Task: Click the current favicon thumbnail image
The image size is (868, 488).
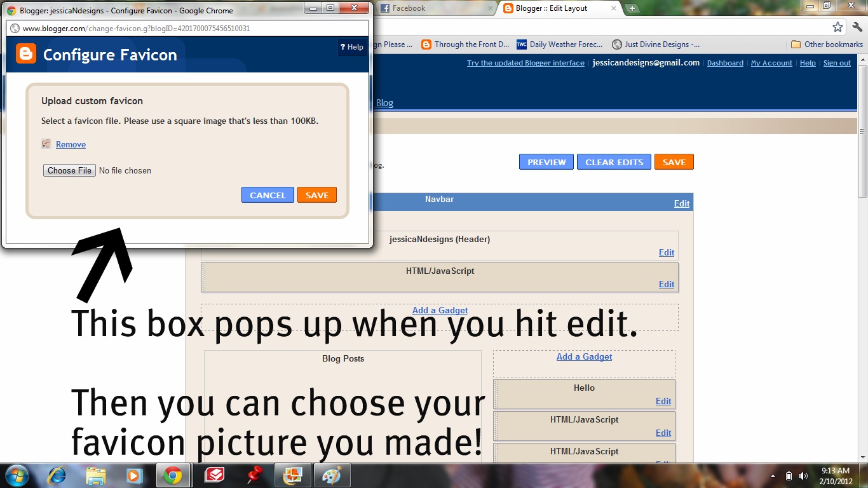Action: coord(46,144)
